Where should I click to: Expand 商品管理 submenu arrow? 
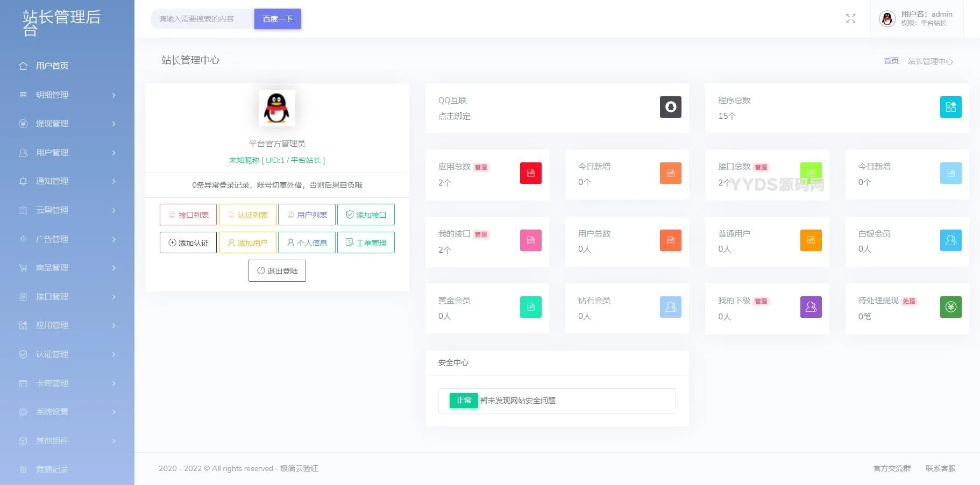coord(113,268)
